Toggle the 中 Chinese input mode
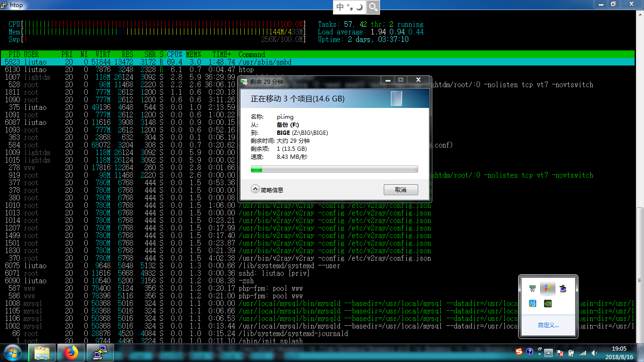The width and height of the screenshot is (644, 362). click(x=340, y=7)
